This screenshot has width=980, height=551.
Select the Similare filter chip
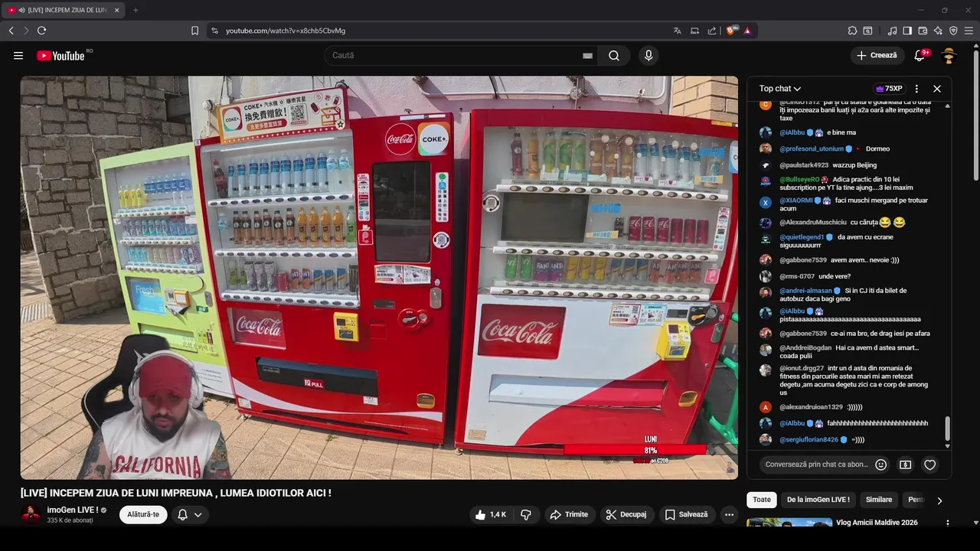[x=879, y=500]
